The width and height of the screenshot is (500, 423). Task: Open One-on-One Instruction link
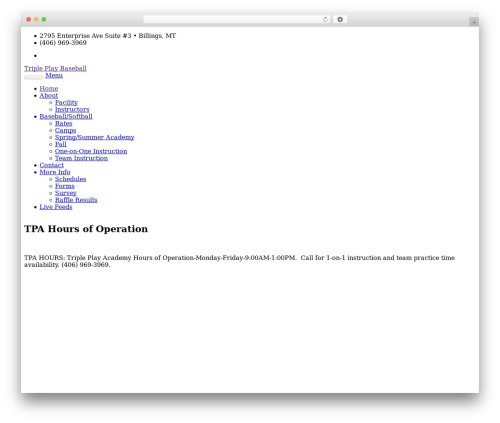pos(91,151)
